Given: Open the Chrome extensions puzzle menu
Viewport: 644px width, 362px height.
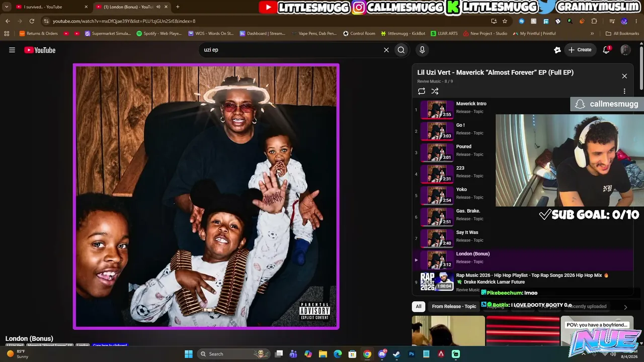Looking at the screenshot, I should 594,21.
